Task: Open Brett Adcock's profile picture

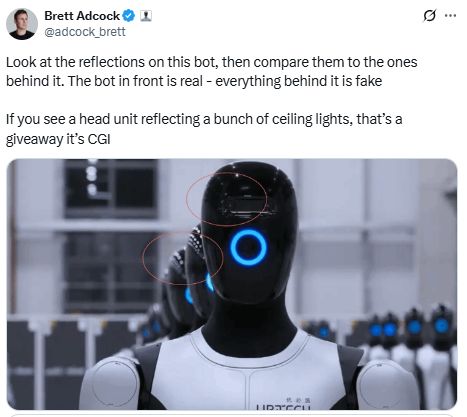Action: coord(22,24)
